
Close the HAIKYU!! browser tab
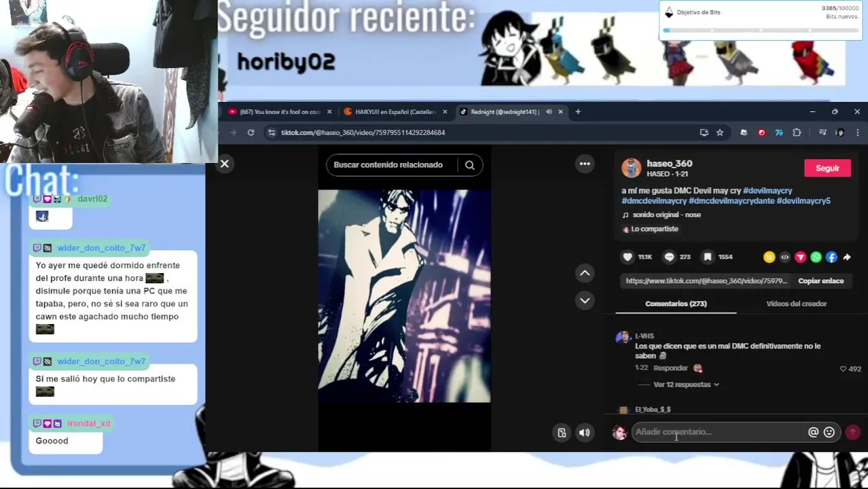[x=445, y=112]
